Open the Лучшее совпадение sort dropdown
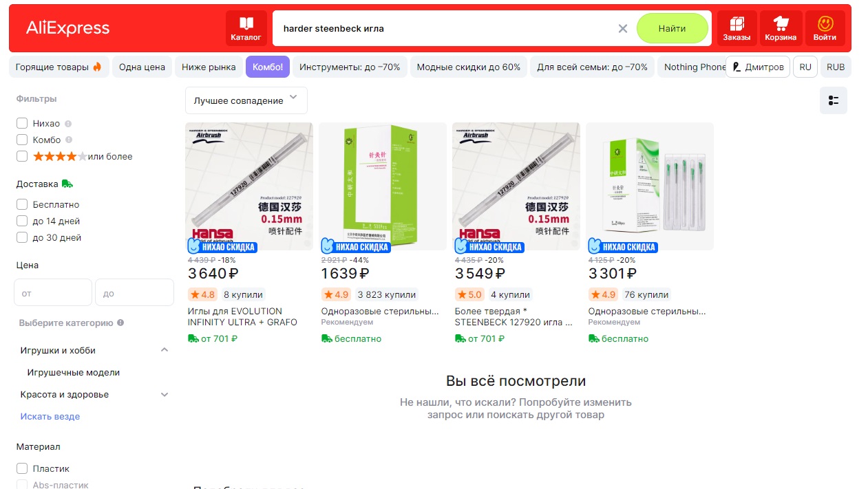Image resolution: width=868 pixels, height=489 pixels. (x=246, y=100)
